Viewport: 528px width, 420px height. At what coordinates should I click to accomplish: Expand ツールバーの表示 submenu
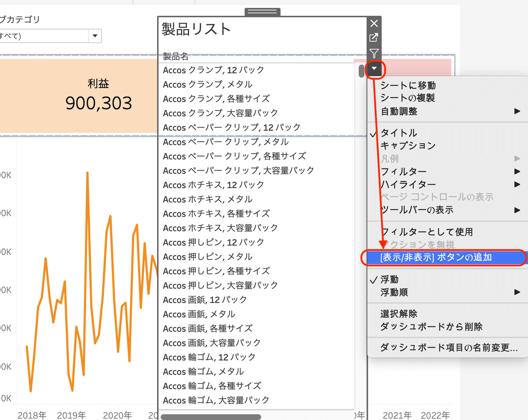pos(447,210)
